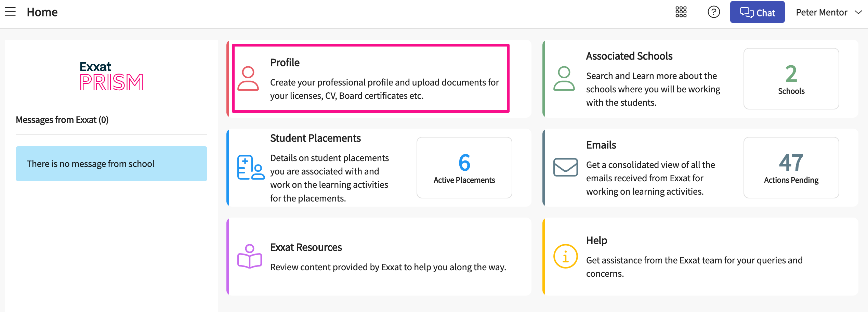This screenshot has width=868, height=312.
Task: Click the Profile person icon
Action: 248,79
